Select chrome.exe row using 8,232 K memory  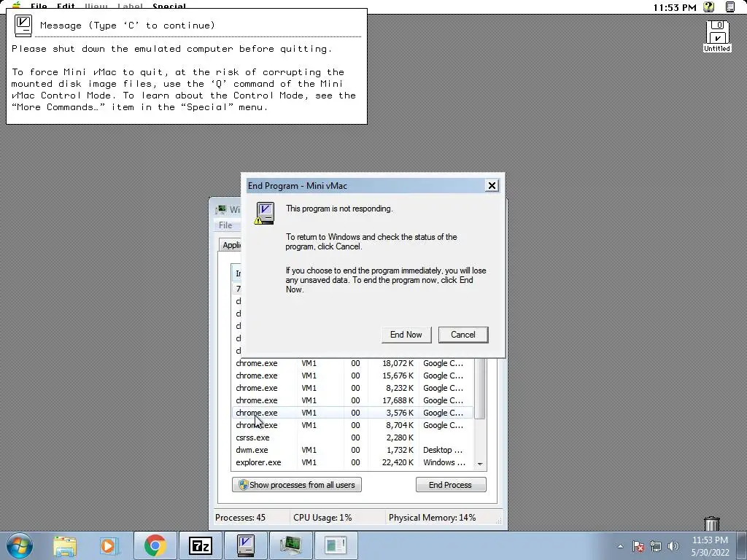(x=352, y=388)
